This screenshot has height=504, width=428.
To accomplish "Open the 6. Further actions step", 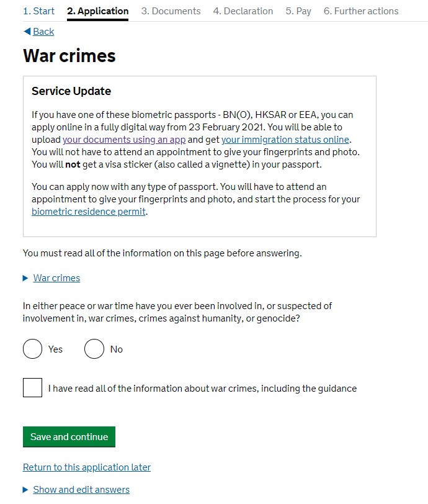I will 361,11.
